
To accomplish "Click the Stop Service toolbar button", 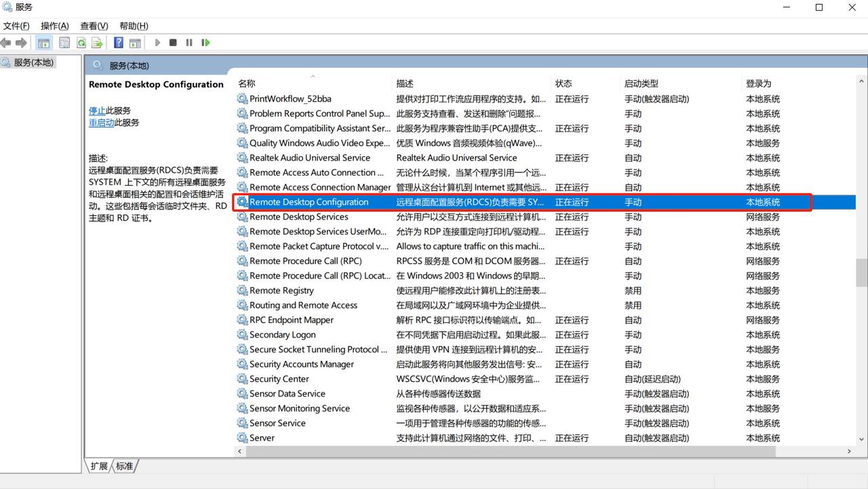I will pos(173,43).
